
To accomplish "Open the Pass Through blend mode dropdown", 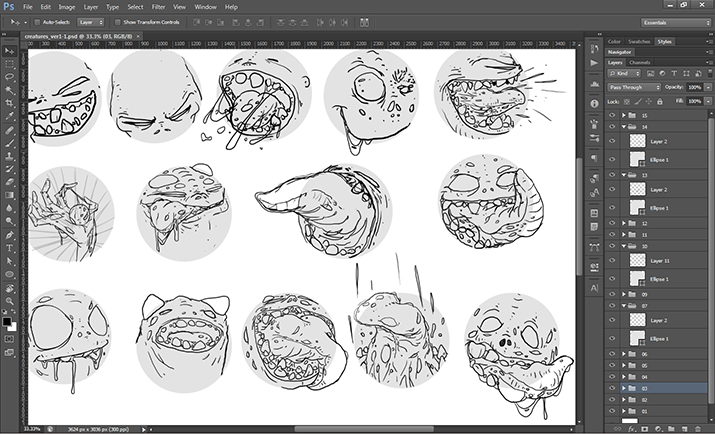I will [634, 87].
